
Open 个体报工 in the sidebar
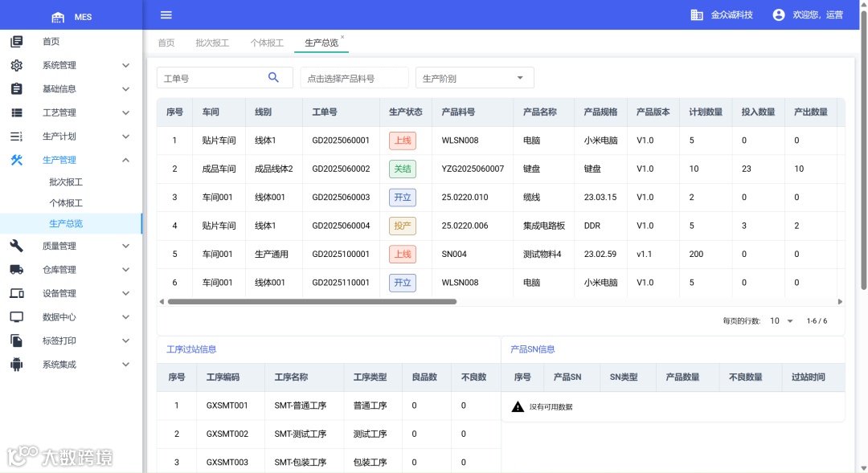click(66, 203)
